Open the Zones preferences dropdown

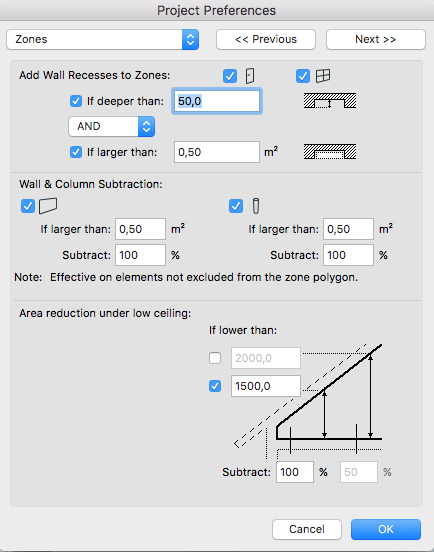pos(102,39)
